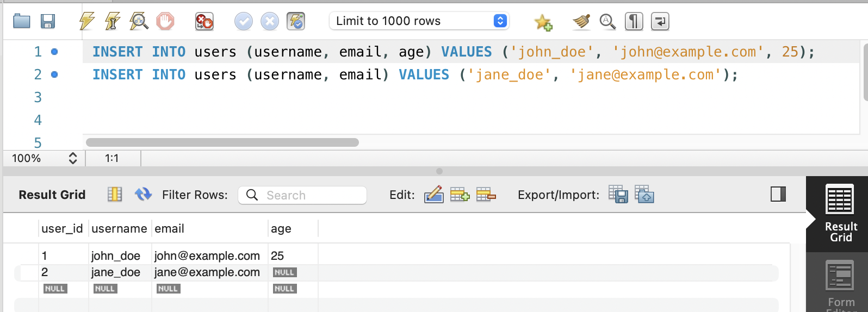
Task: Beautify query with the broom icon
Action: tap(581, 21)
